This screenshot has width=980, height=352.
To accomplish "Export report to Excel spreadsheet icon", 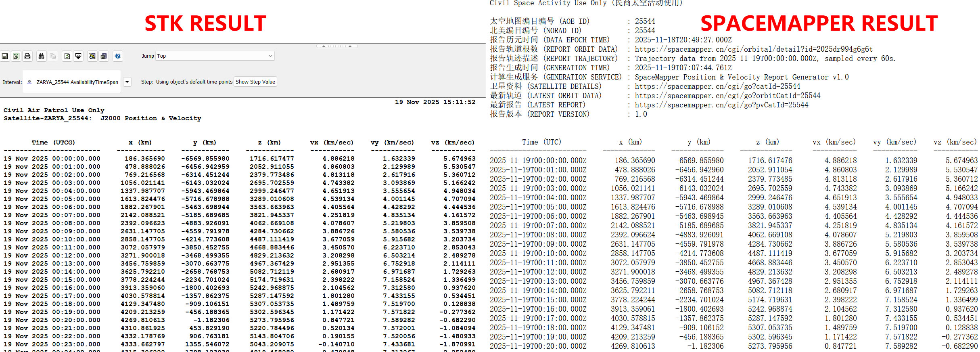I will [16, 56].
